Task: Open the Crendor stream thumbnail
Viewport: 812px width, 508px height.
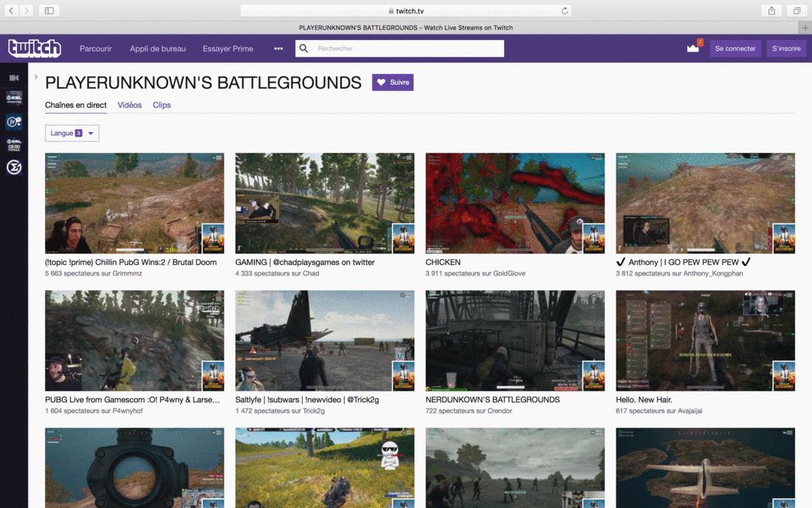Action: pyautogui.click(x=515, y=340)
